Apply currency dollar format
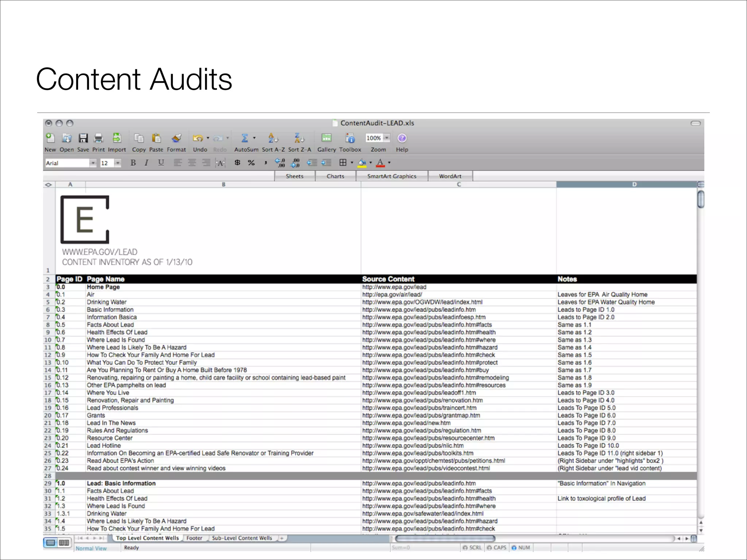The image size is (747, 560). click(x=237, y=163)
